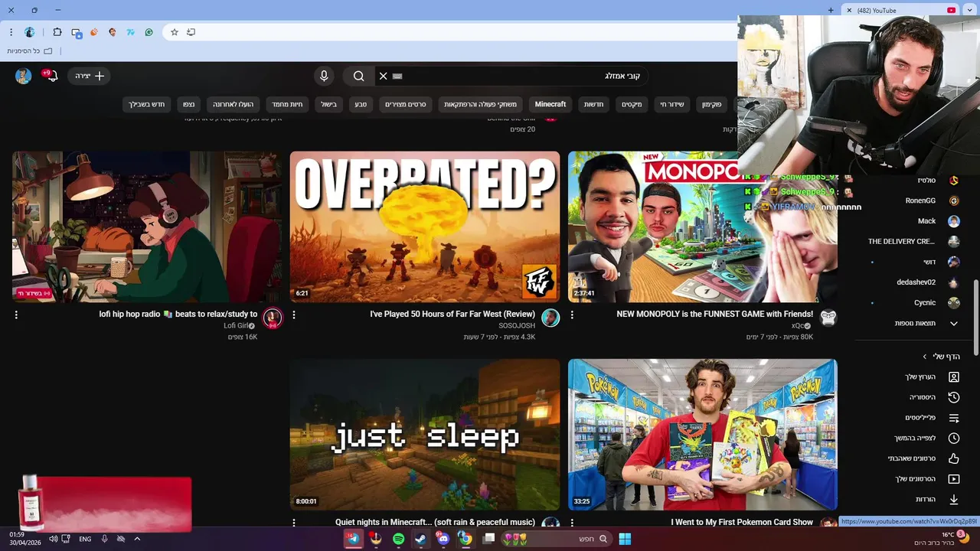Open the just sleep Minecraft thumbnail
The image size is (980, 551).
(425, 435)
